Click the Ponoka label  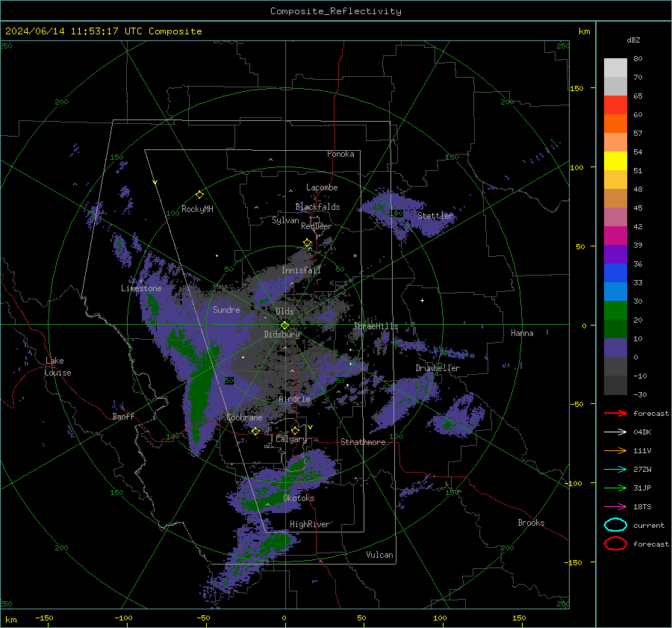340,154
